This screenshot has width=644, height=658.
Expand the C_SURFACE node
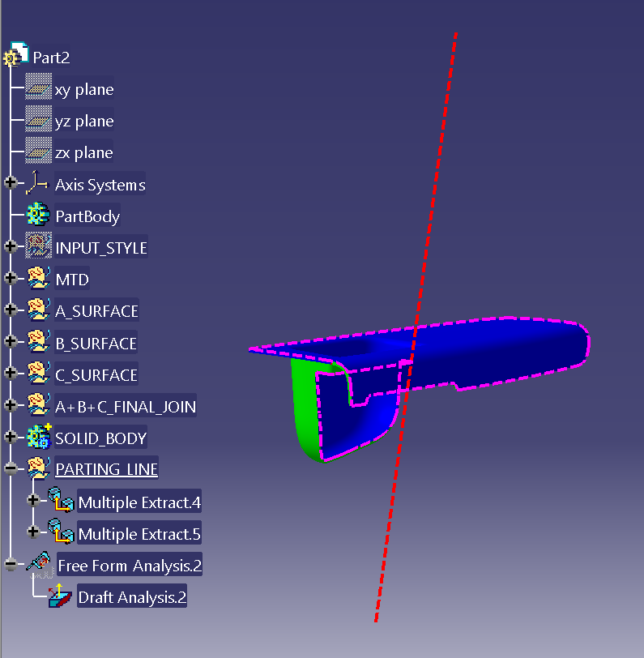pyautogui.click(x=11, y=373)
